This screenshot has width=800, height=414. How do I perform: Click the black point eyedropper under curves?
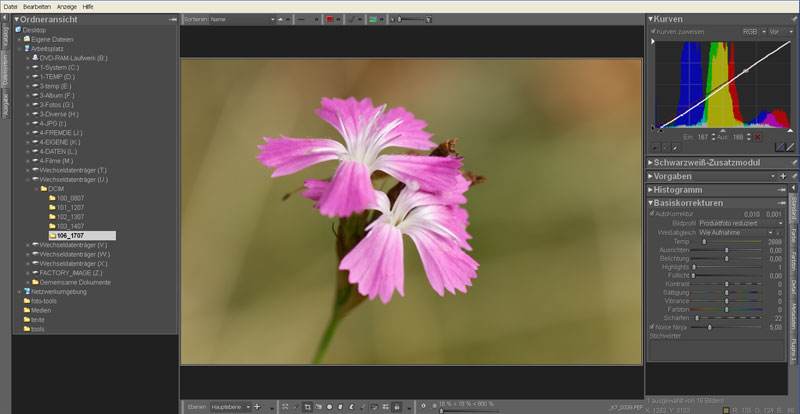(x=654, y=147)
